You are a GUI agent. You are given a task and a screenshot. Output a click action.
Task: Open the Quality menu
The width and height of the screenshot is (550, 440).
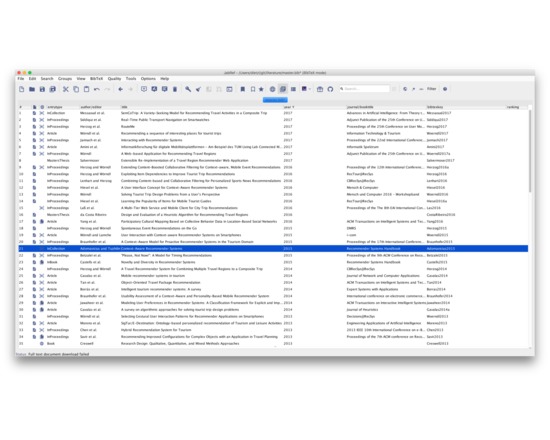point(114,79)
